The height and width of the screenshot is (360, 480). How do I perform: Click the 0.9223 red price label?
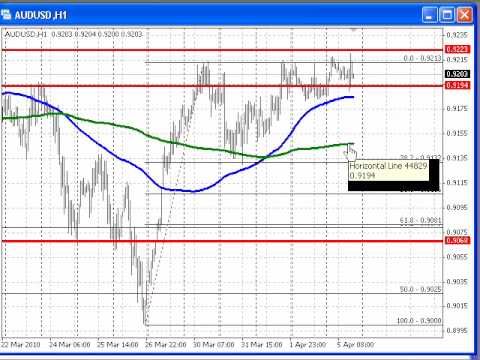(x=458, y=50)
